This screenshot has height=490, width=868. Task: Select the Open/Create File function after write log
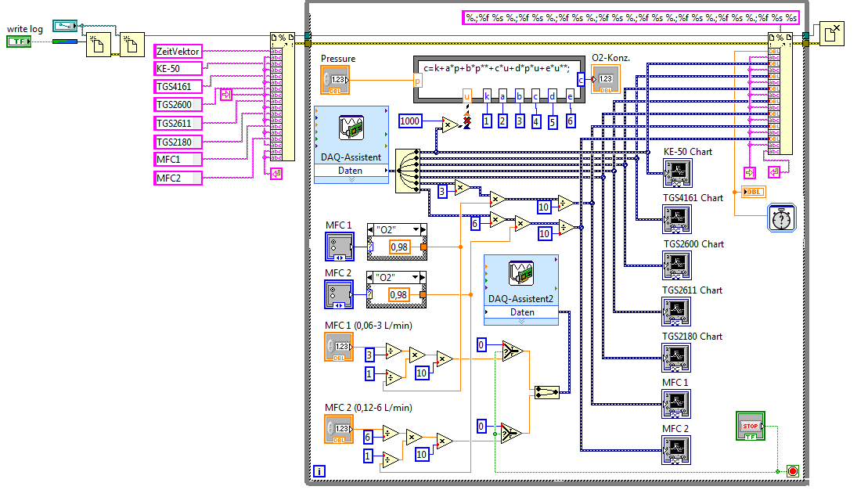[99, 45]
